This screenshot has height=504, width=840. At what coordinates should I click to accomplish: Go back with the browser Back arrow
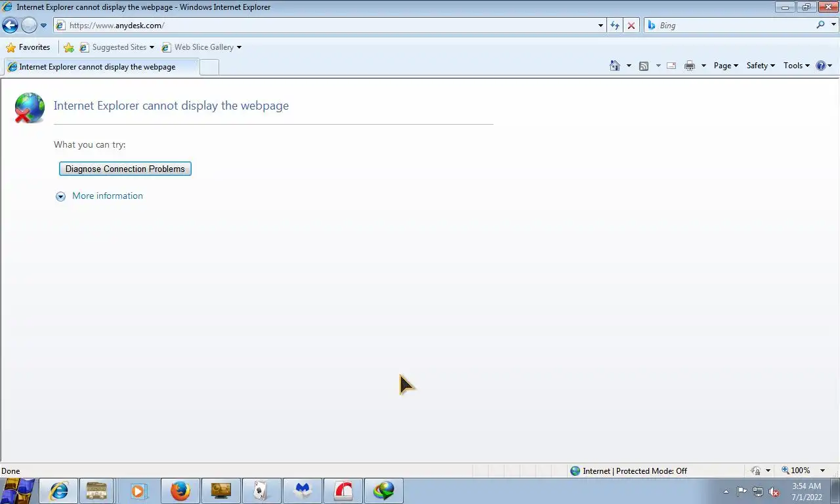[10, 26]
